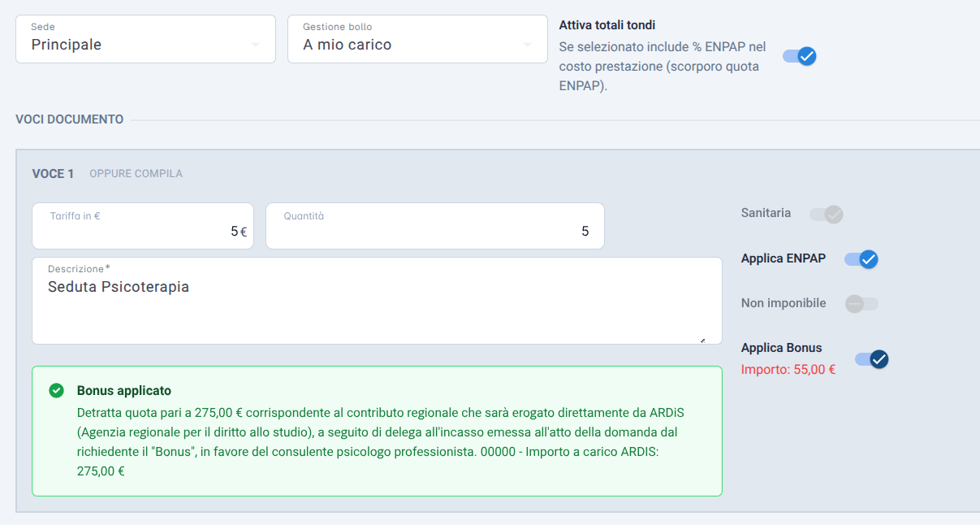Click into the Descrizione text area
The height and width of the screenshot is (525, 980).
[x=377, y=301]
